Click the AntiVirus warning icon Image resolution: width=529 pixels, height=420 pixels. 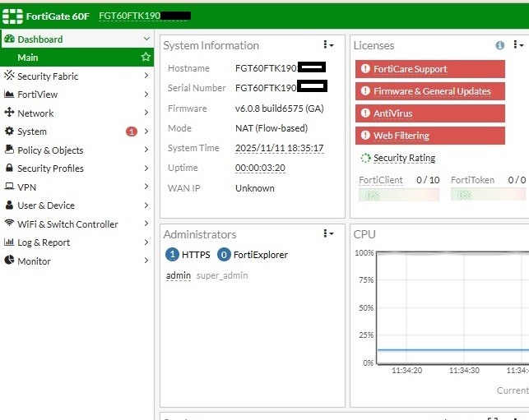(365, 113)
